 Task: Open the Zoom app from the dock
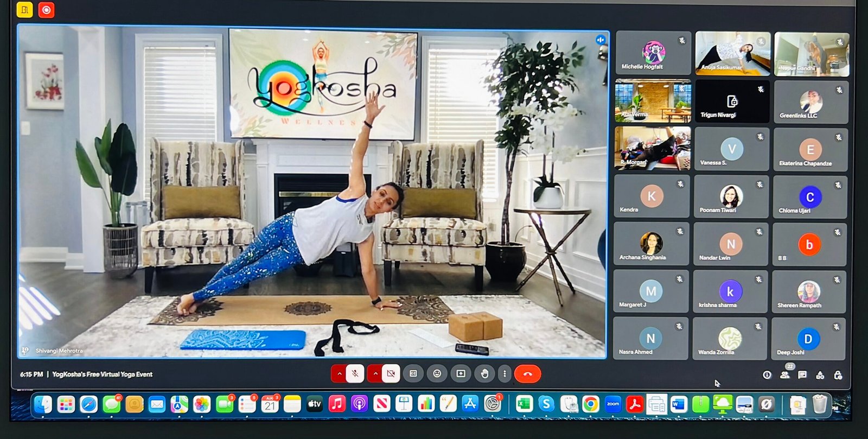click(x=613, y=404)
